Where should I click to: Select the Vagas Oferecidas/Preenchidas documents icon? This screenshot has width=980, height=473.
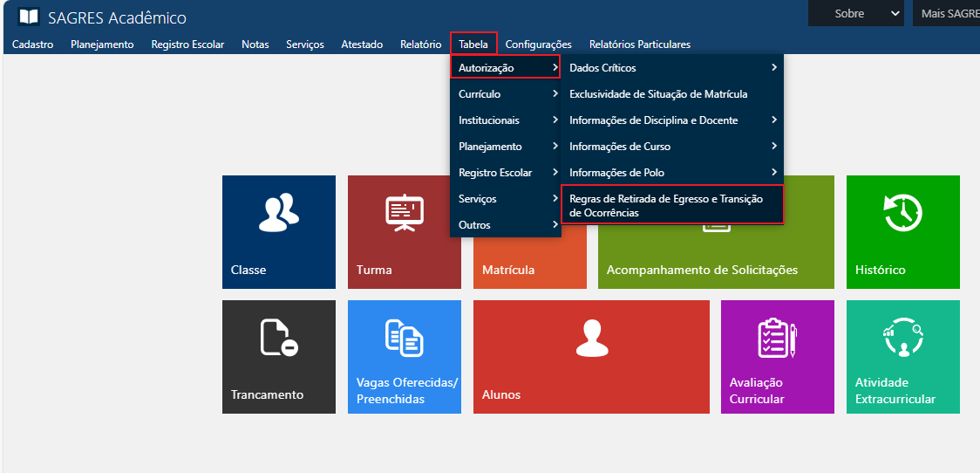(405, 338)
